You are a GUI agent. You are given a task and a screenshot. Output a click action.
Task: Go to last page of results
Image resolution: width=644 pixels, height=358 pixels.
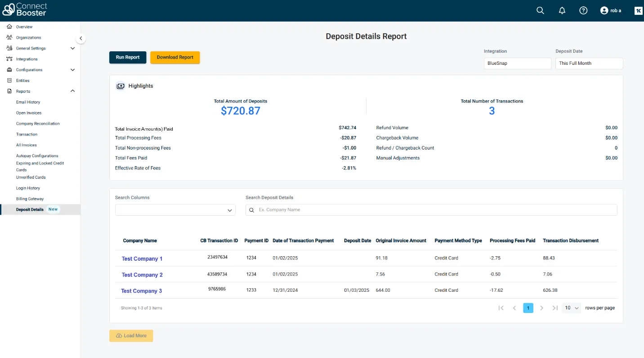[555, 308]
